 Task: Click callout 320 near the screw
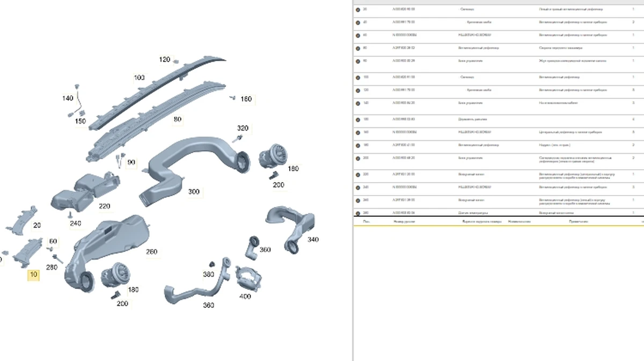(243, 128)
